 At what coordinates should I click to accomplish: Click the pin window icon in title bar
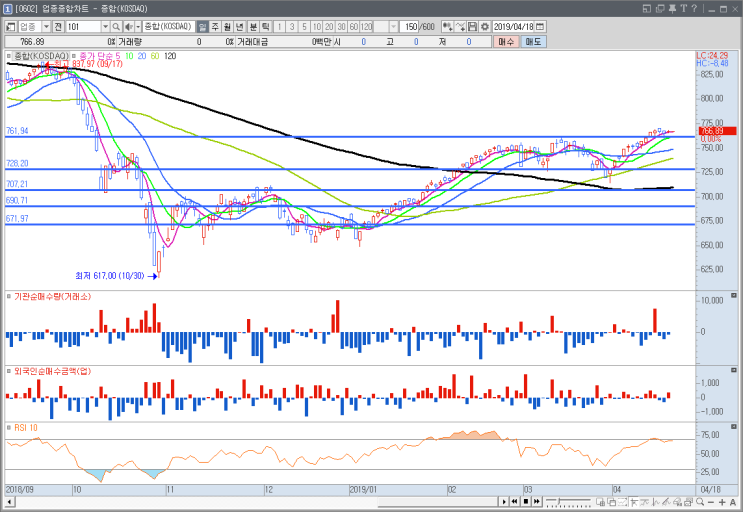pos(672,9)
